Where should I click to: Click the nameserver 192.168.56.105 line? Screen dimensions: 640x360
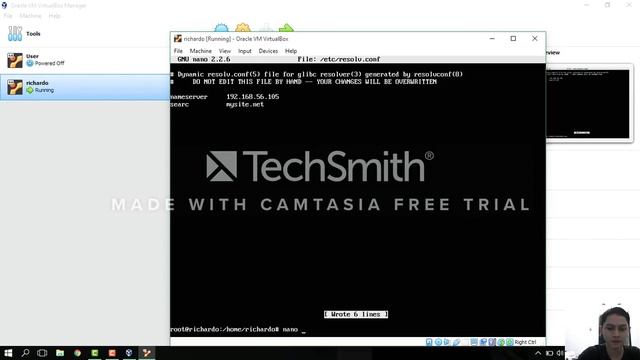tap(225, 97)
